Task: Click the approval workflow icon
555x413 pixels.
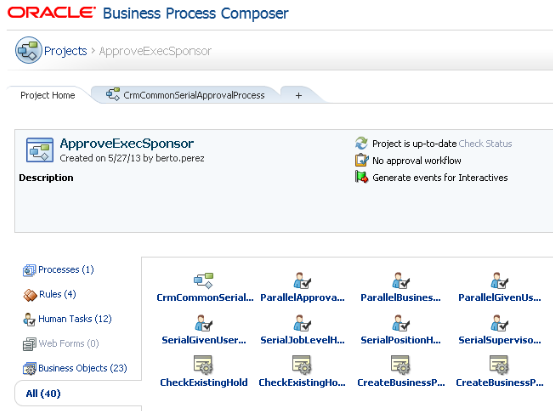Action: tap(361, 160)
